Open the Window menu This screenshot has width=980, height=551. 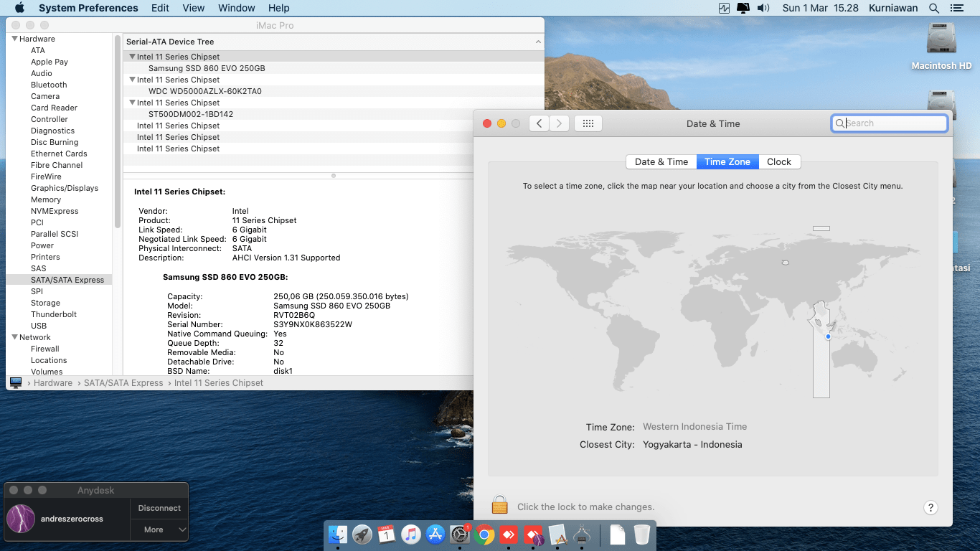[236, 8]
